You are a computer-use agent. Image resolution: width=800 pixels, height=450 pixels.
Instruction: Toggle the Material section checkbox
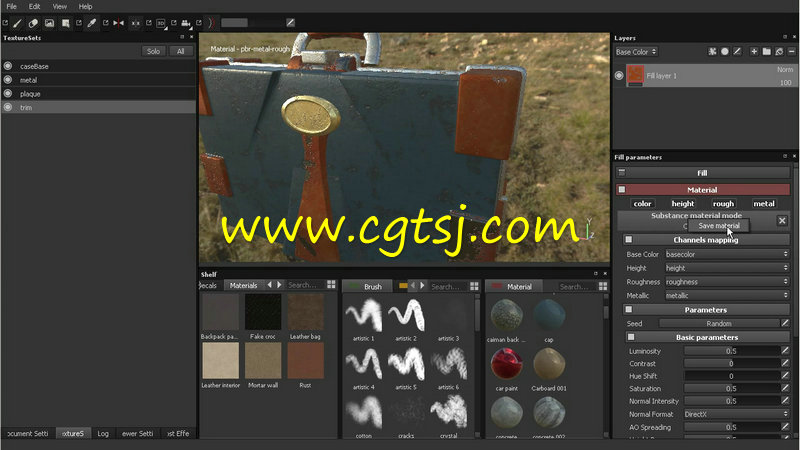(x=622, y=189)
